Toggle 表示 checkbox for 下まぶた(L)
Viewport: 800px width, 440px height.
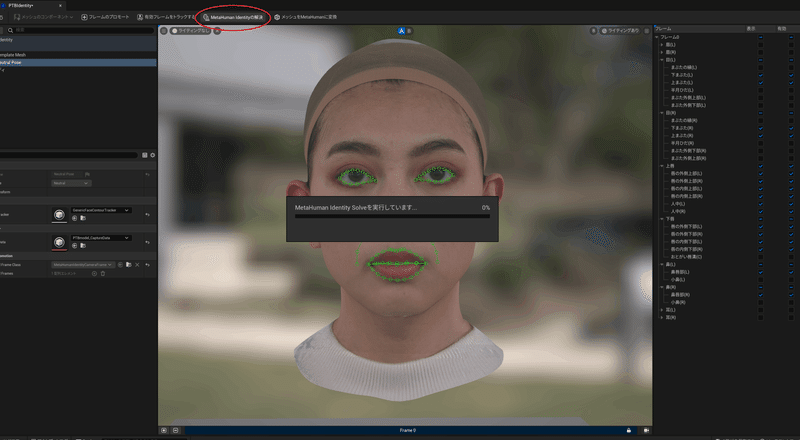point(761,75)
